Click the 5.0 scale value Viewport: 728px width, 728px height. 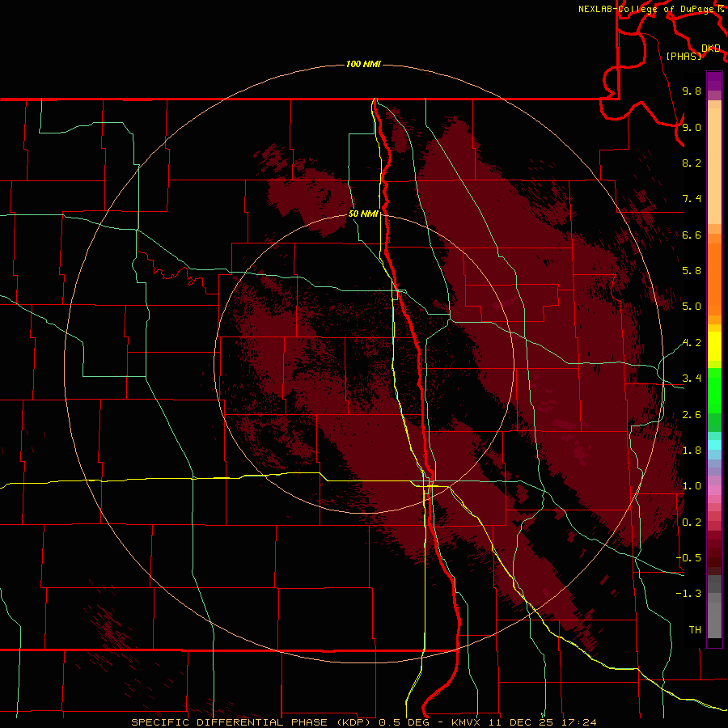click(692, 307)
